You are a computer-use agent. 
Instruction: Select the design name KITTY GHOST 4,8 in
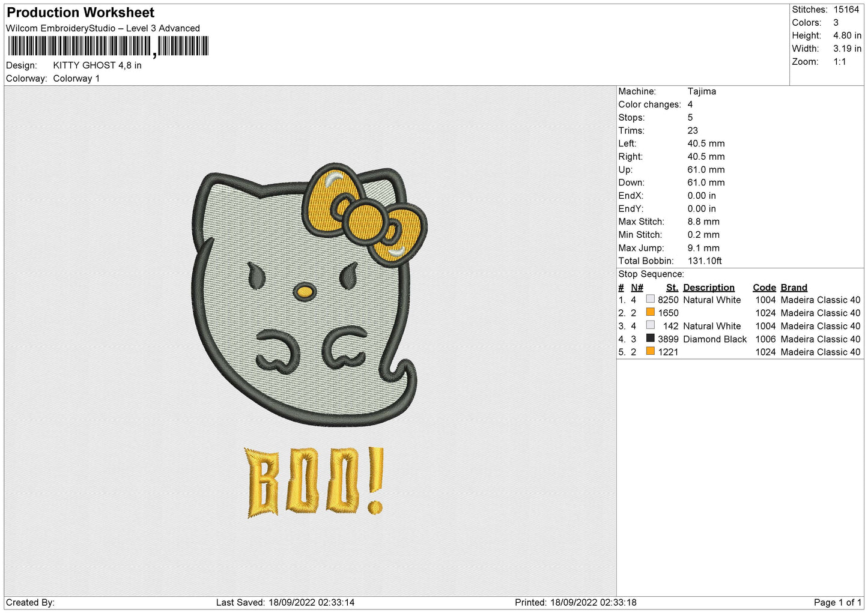97,65
